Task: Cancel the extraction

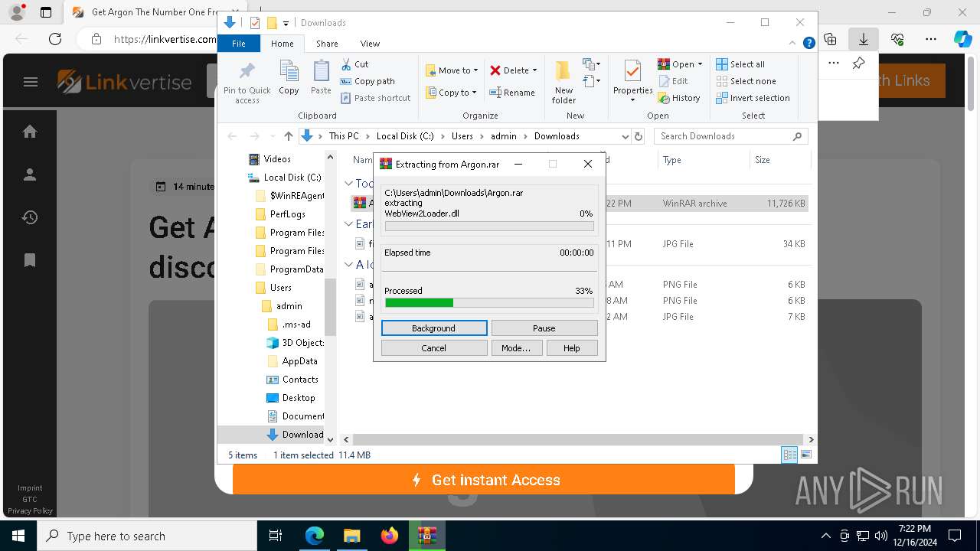Action: 434,348
